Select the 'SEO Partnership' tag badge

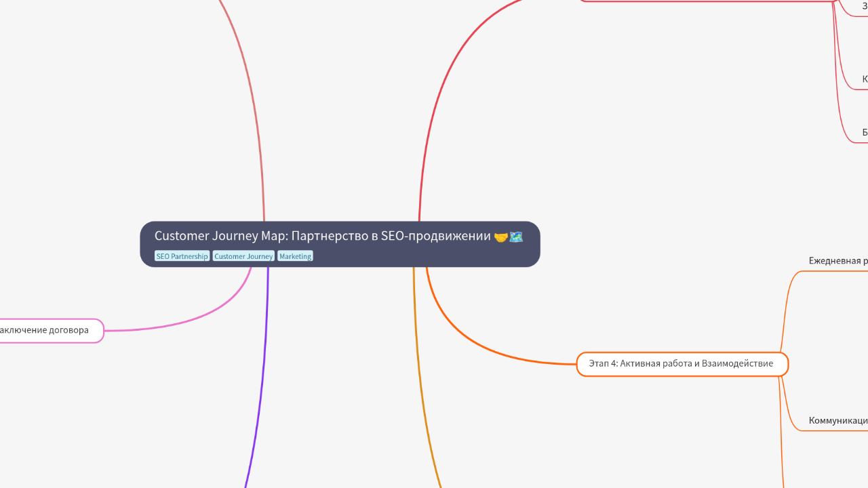182,256
